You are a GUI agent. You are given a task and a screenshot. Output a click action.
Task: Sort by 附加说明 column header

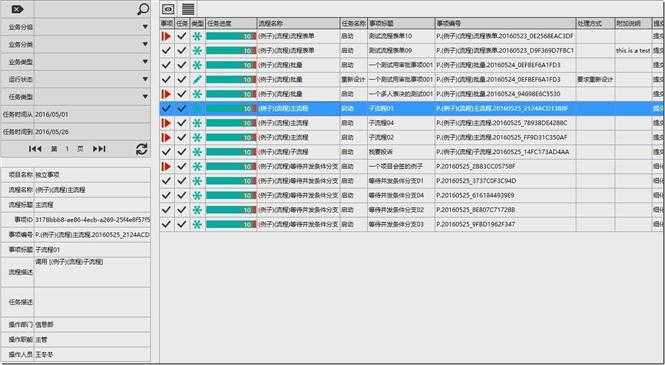click(633, 23)
